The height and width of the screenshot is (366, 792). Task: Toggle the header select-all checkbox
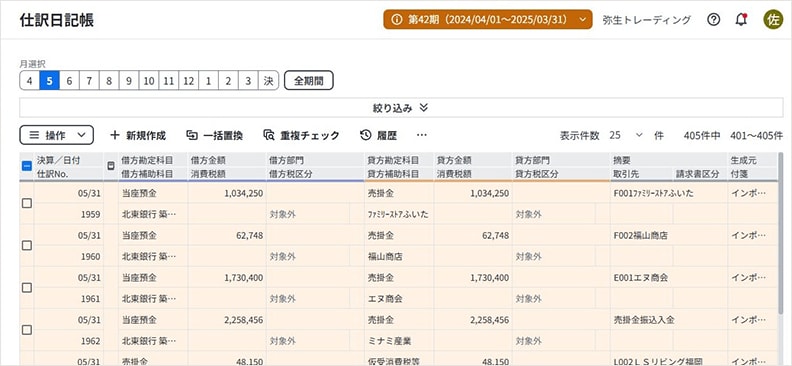27,166
